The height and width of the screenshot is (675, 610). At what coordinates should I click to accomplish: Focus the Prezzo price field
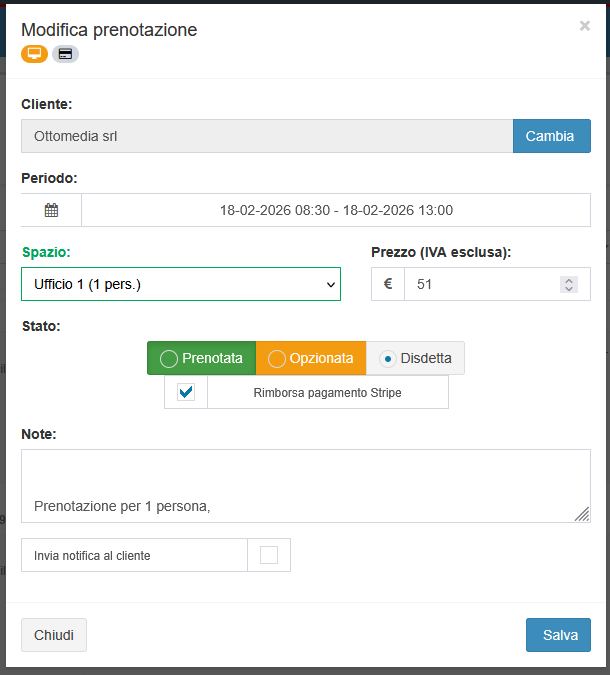tap(480, 284)
